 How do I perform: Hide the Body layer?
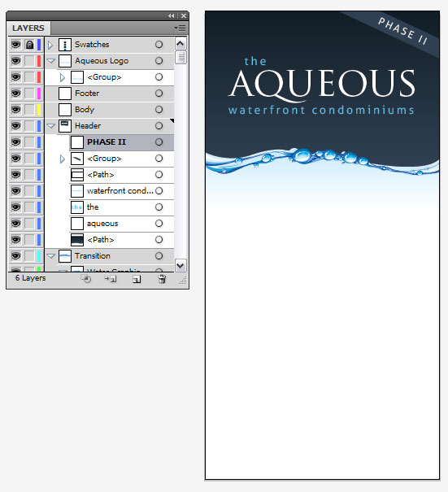(x=16, y=110)
